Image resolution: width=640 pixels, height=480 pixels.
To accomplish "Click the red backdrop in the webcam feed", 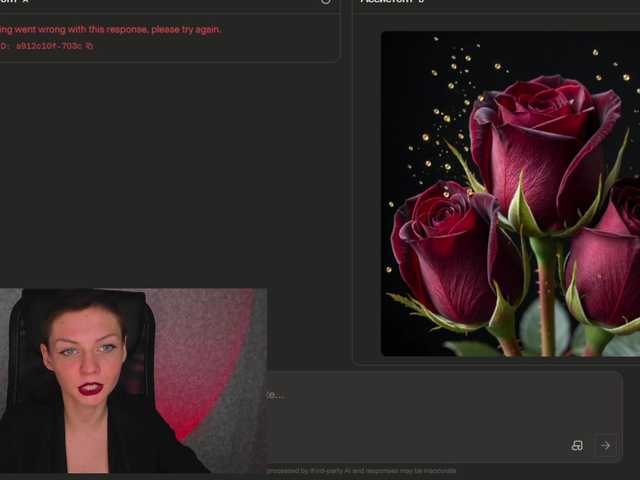I will (200, 340).
